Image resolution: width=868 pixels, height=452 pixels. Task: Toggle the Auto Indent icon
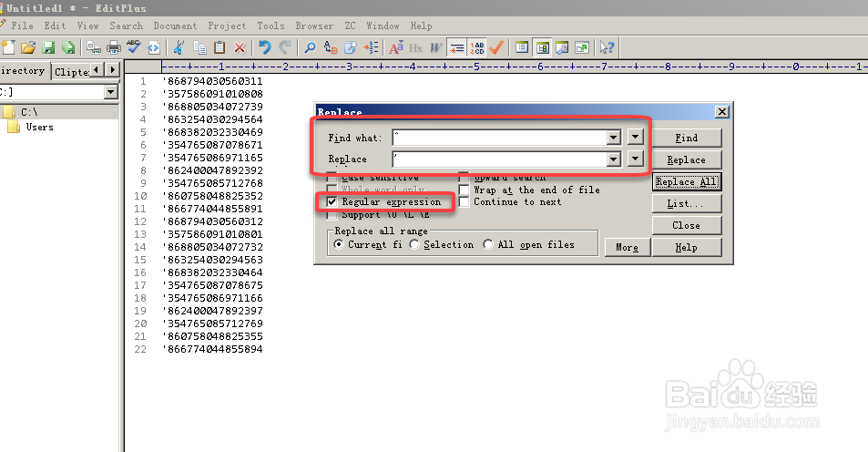click(x=456, y=47)
